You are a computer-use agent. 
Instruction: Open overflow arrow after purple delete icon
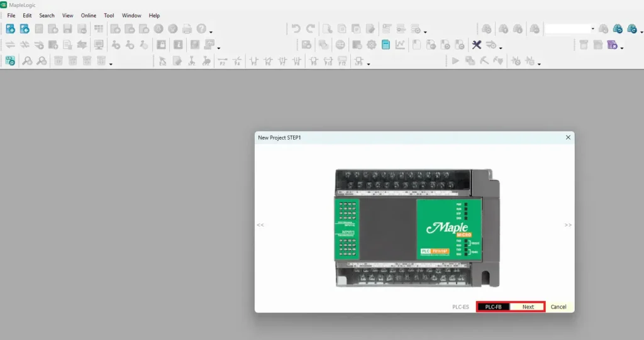622,48
